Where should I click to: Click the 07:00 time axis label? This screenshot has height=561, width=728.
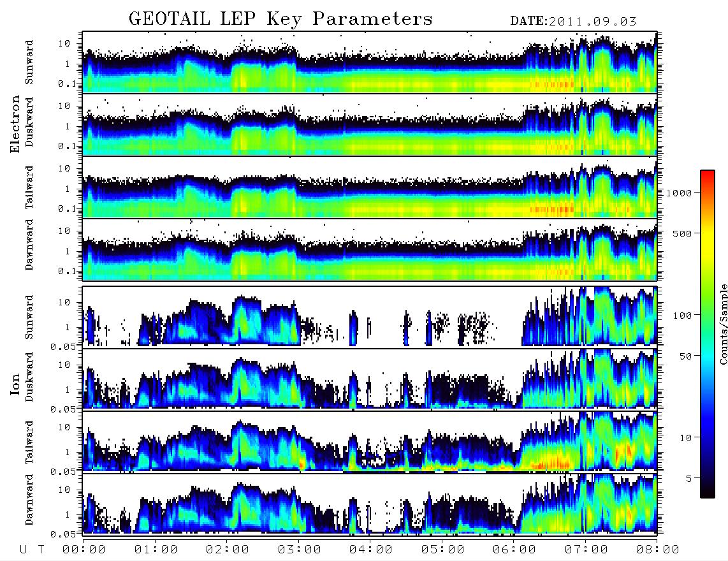586,550
